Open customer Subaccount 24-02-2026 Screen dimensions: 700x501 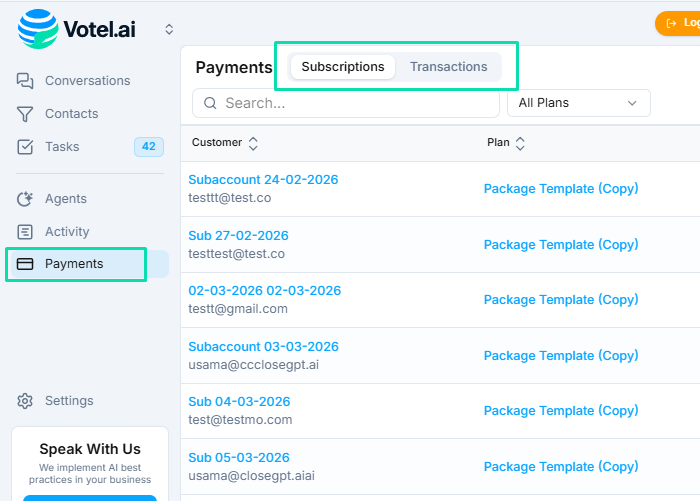tap(263, 180)
